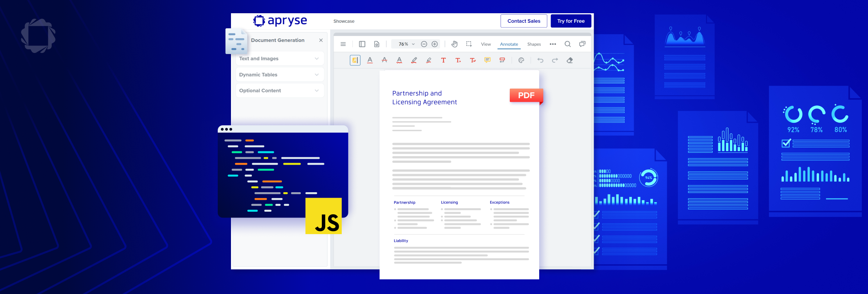Select the yellow sticky note comment tool
The image size is (868, 294).
[x=487, y=60]
